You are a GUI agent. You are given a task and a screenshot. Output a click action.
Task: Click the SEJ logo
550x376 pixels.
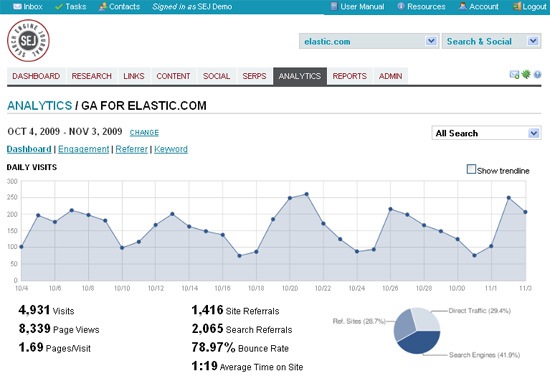pos(28,41)
